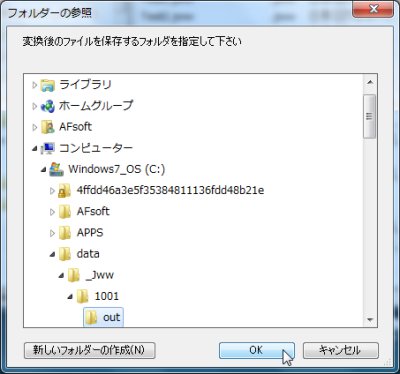
Task: Collapse the _Jww folder node
Action: [x=61, y=276]
